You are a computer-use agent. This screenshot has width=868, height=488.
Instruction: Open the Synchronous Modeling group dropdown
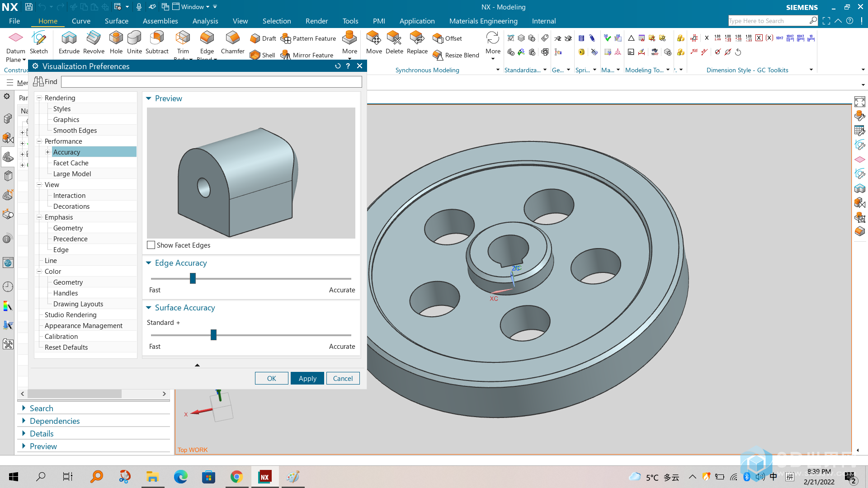point(498,70)
